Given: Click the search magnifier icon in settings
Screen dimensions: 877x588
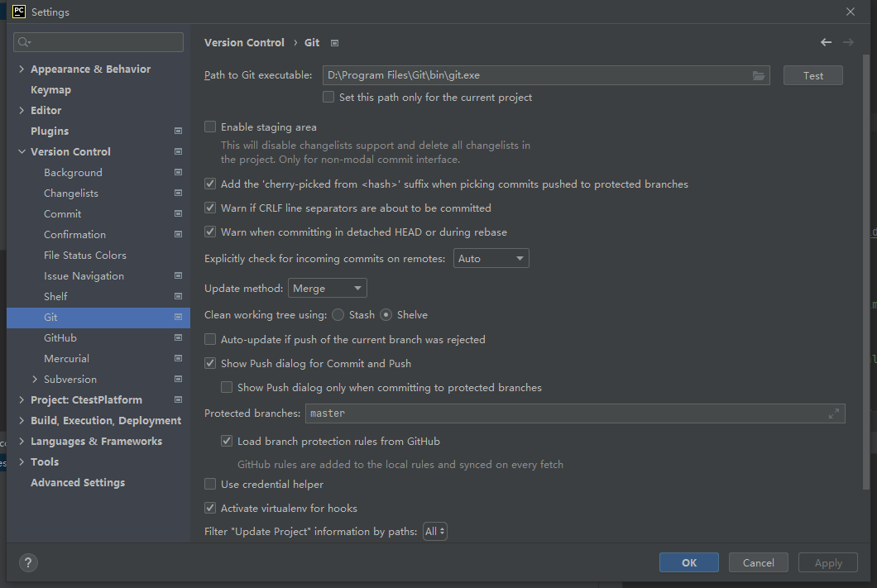Looking at the screenshot, I should (24, 42).
